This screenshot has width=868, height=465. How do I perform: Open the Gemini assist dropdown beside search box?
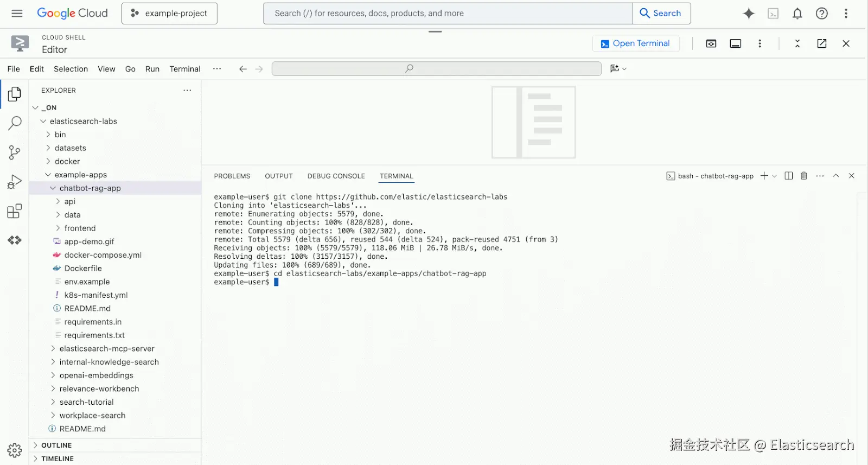pyautogui.click(x=618, y=68)
